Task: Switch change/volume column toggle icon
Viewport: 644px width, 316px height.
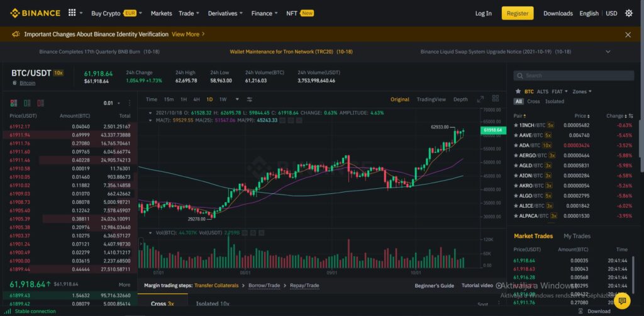Action: pos(630,116)
